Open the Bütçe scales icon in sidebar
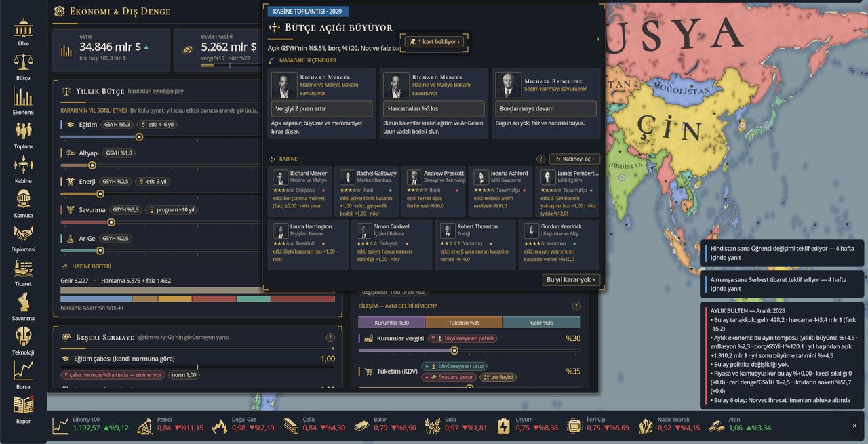The width and height of the screenshot is (868, 444). [x=23, y=66]
